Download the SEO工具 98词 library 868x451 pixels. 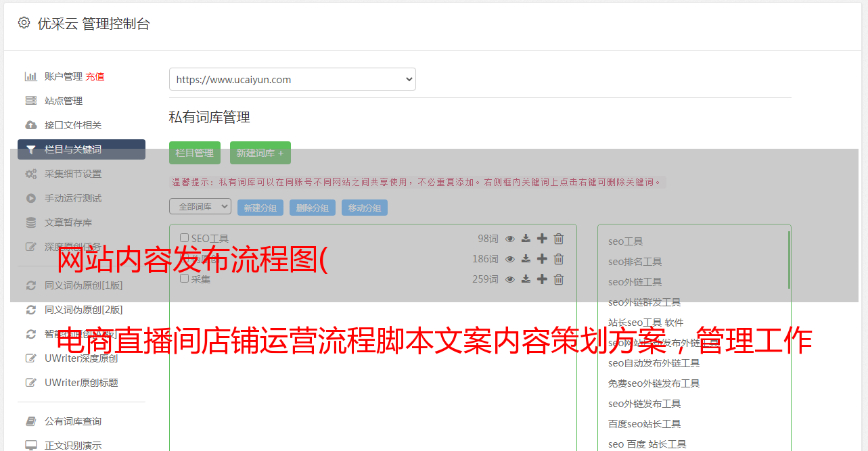526,239
